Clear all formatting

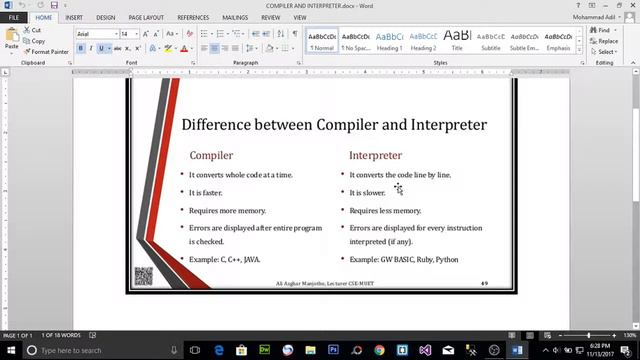point(190,34)
